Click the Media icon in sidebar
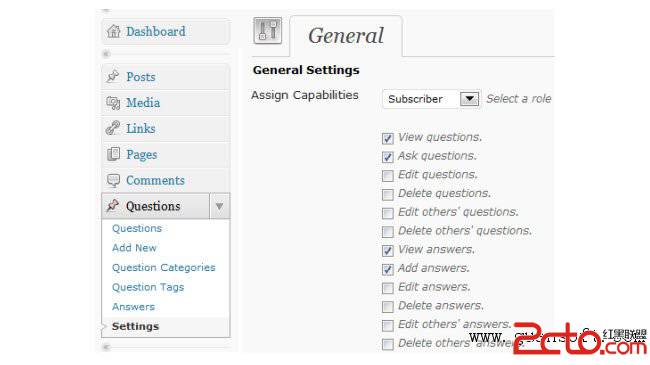The image size is (650, 365). pos(113,103)
